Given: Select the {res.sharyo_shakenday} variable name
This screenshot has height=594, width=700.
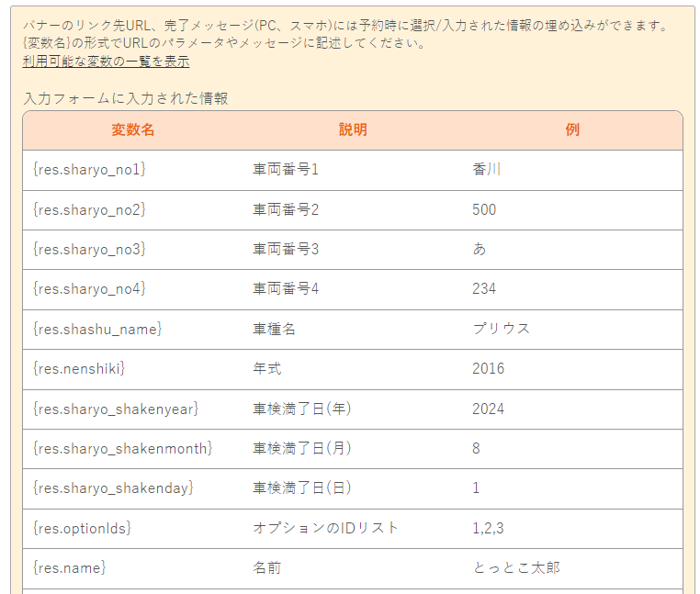Looking at the screenshot, I should point(113,488).
